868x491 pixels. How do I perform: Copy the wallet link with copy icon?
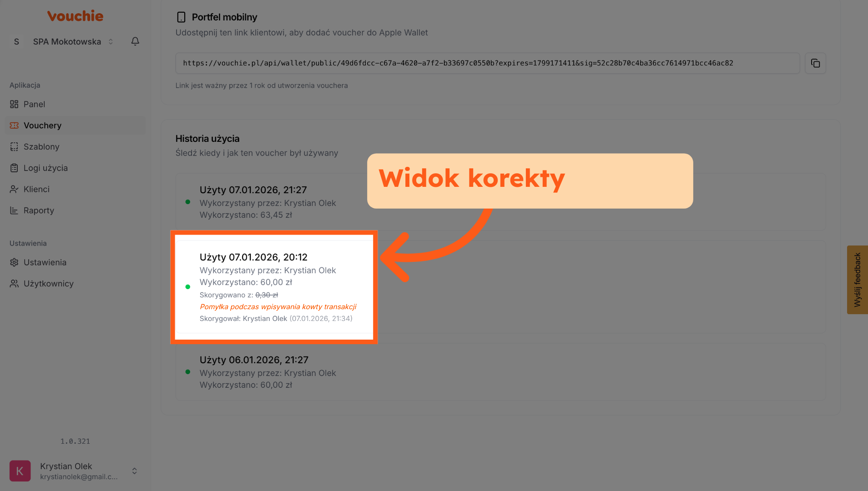(815, 63)
